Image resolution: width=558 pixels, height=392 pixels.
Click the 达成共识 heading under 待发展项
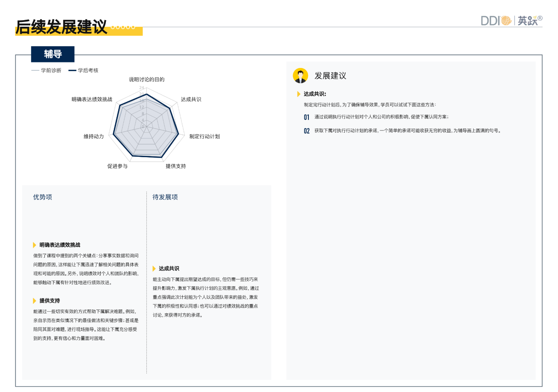pyautogui.click(x=169, y=269)
